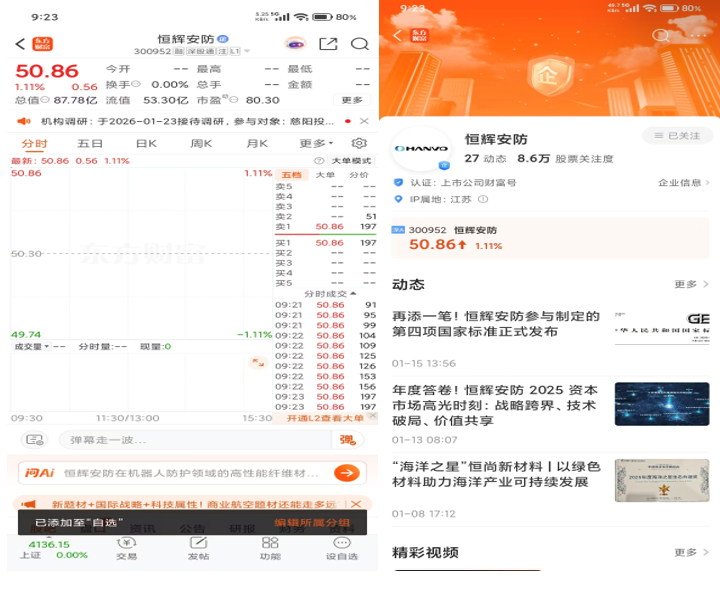Select the 大单 order tab
This screenshot has width=720, height=591.
(x=325, y=174)
